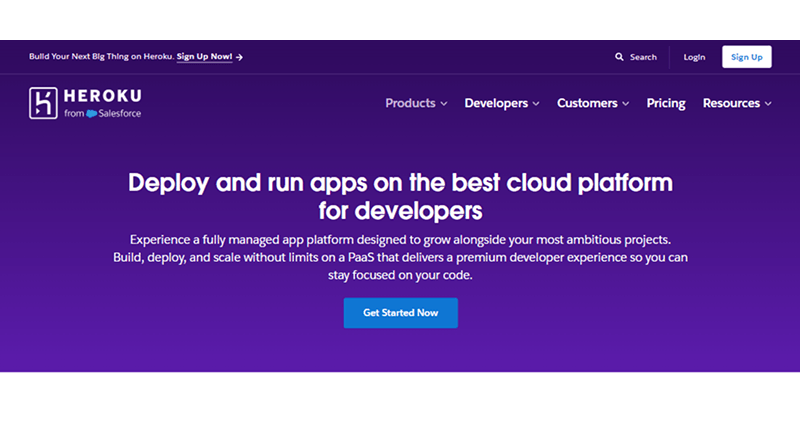The width and height of the screenshot is (800, 445).
Task: Click the 'Deploy and run apps' headline
Action: pyautogui.click(x=401, y=196)
